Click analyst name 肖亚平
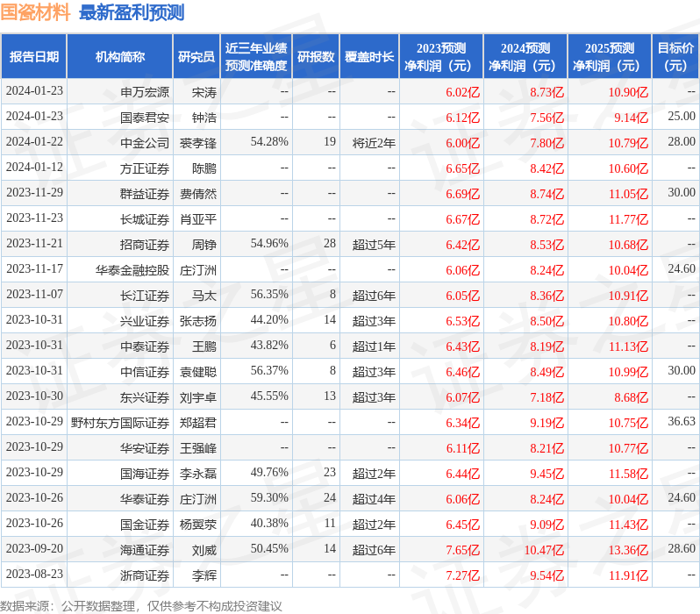Viewport: 700px width, 614px height. tap(198, 219)
